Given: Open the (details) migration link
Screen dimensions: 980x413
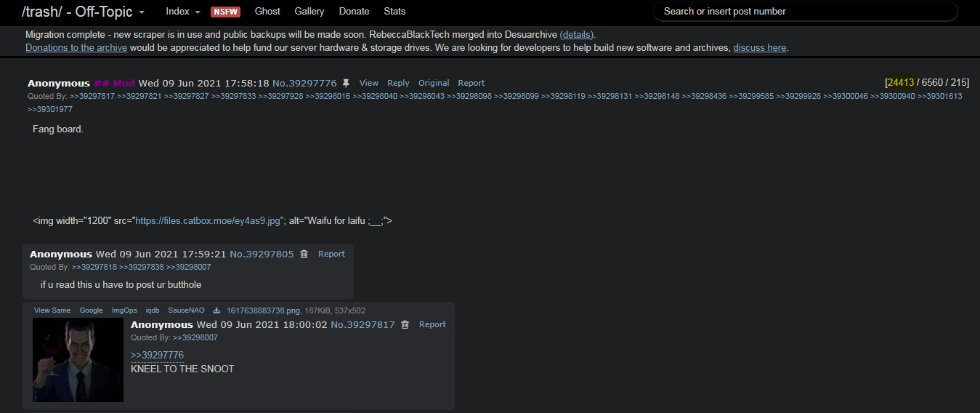Looking at the screenshot, I should [578, 35].
